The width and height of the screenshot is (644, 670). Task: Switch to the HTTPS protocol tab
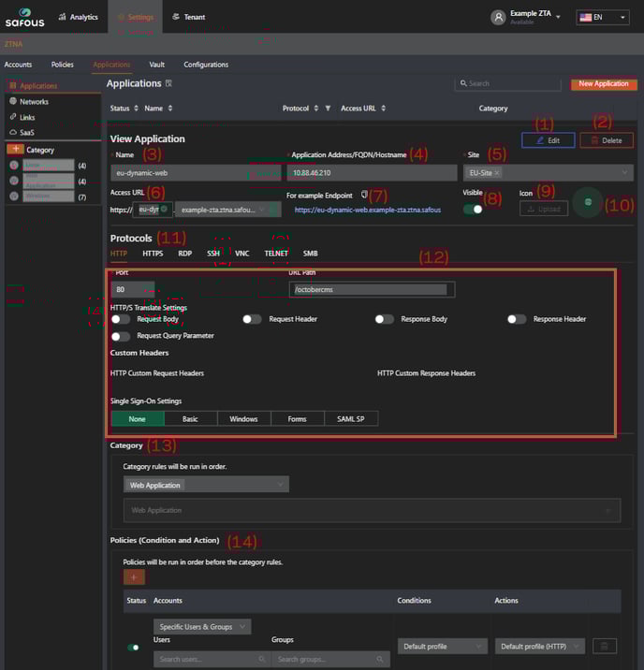pos(153,253)
